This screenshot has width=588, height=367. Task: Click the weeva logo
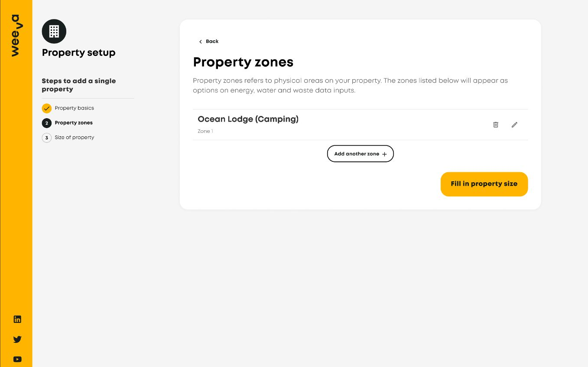click(x=16, y=35)
